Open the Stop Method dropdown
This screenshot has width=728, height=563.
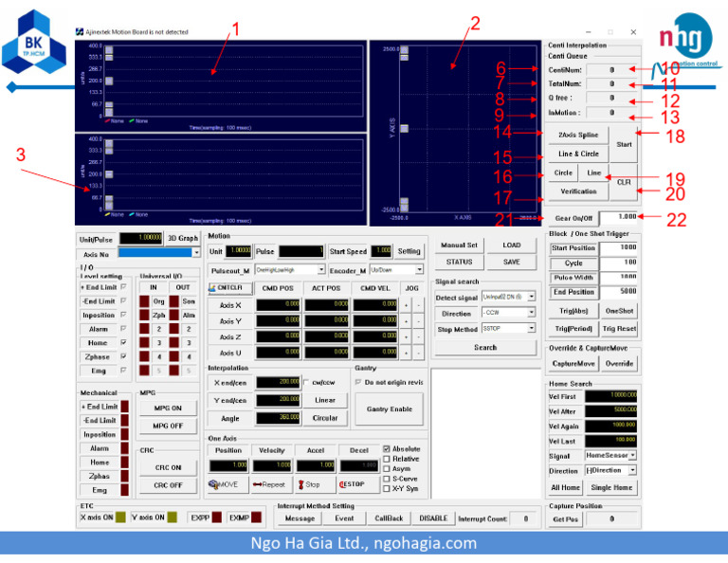click(531, 329)
